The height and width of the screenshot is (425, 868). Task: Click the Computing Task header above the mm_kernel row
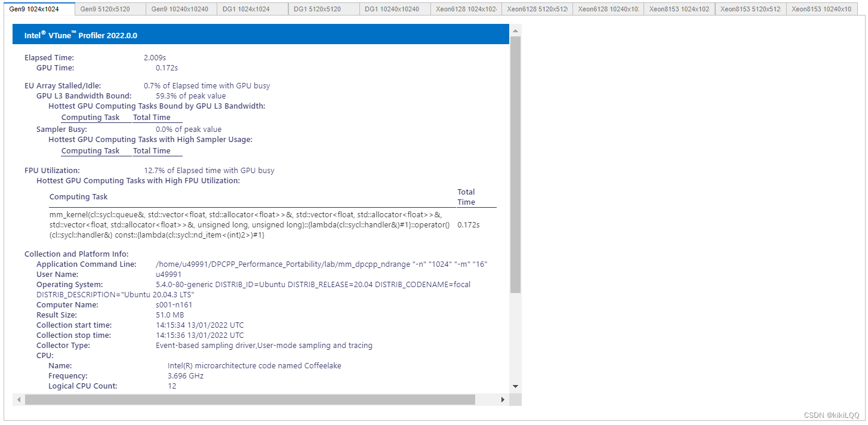tap(78, 197)
